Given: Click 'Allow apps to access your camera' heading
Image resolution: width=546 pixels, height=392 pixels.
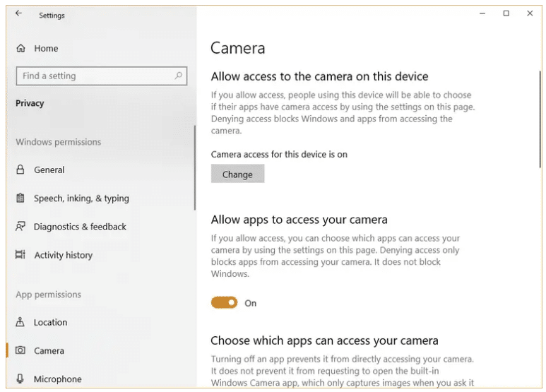Looking at the screenshot, I should [299, 220].
